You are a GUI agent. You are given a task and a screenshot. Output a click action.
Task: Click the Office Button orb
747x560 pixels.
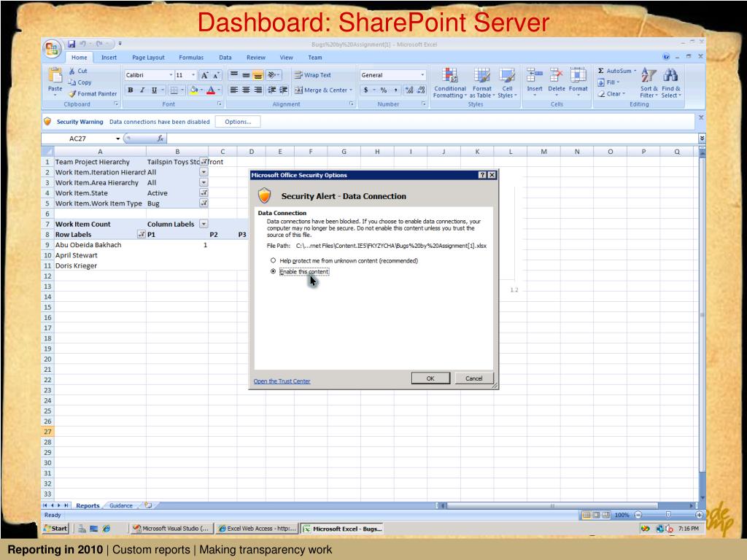pyautogui.click(x=52, y=49)
